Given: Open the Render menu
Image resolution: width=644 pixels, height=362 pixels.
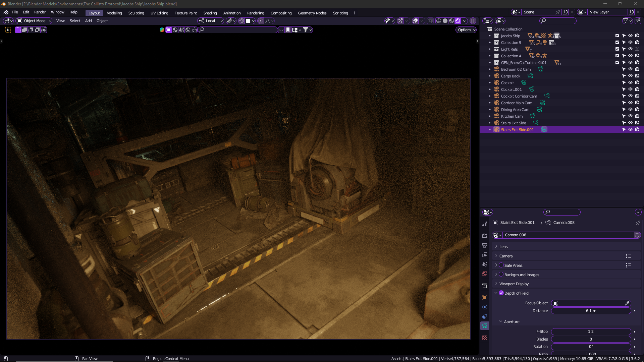Looking at the screenshot, I should pos(40,12).
